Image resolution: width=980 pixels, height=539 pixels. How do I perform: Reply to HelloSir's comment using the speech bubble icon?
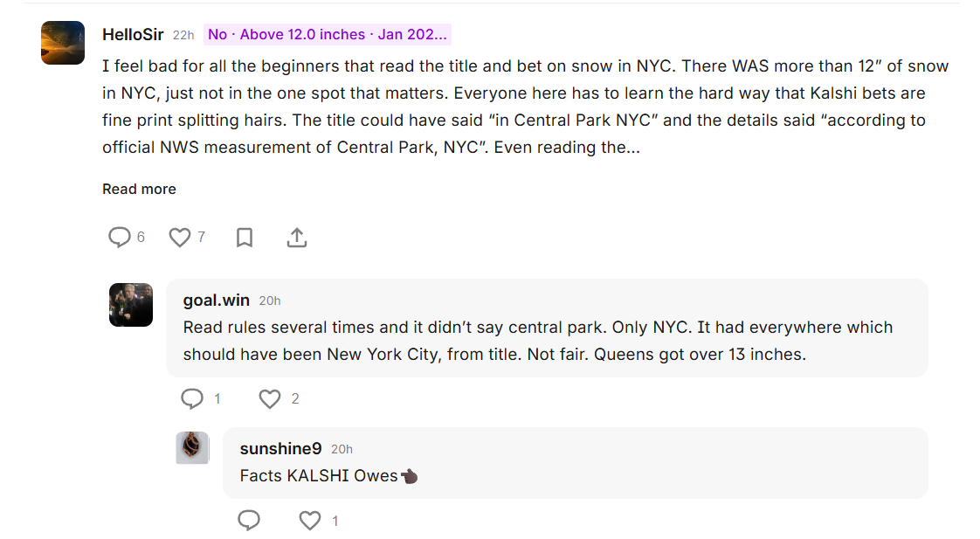(x=119, y=237)
